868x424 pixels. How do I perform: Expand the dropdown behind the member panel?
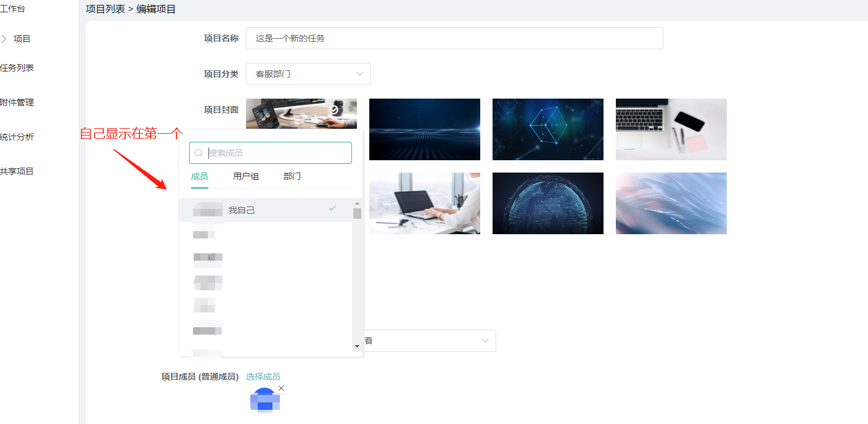pyautogui.click(x=485, y=341)
